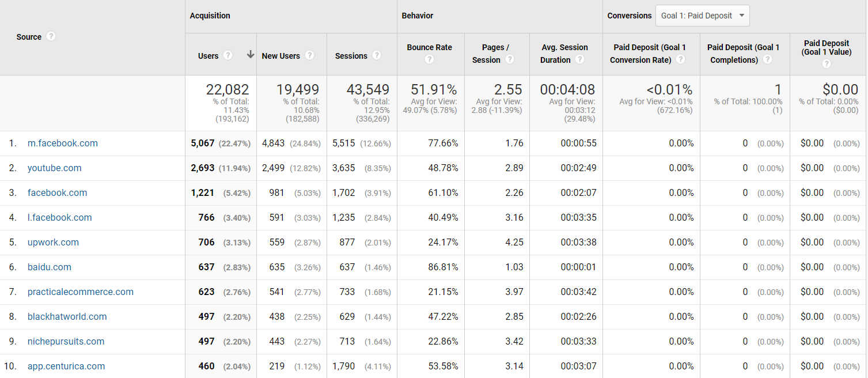Select baidu.com bounce rate 86.81%
The height and width of the screenshot is (378, 868).
[x=443, y=267]
